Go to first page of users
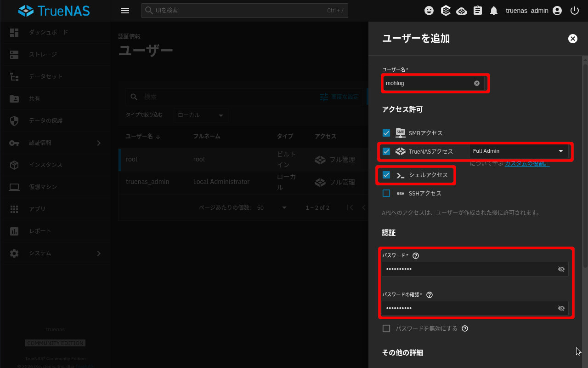This screenshot has width=588, height=368. (350, 207)
